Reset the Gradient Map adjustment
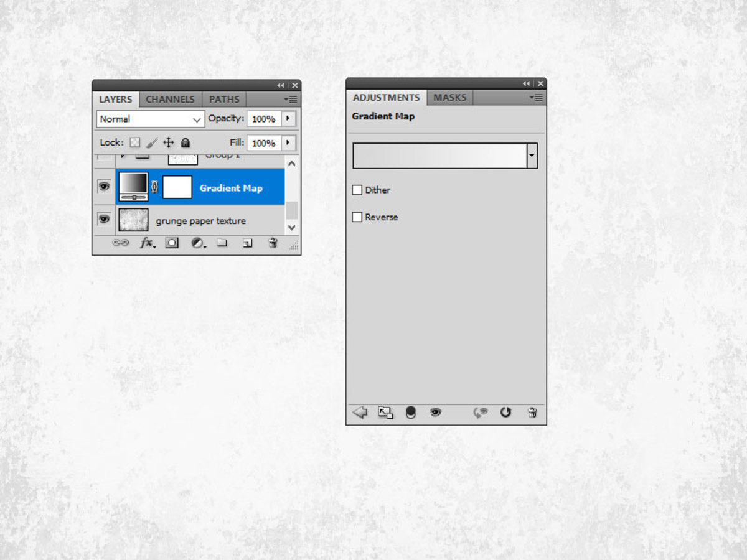 click(505, 412)
